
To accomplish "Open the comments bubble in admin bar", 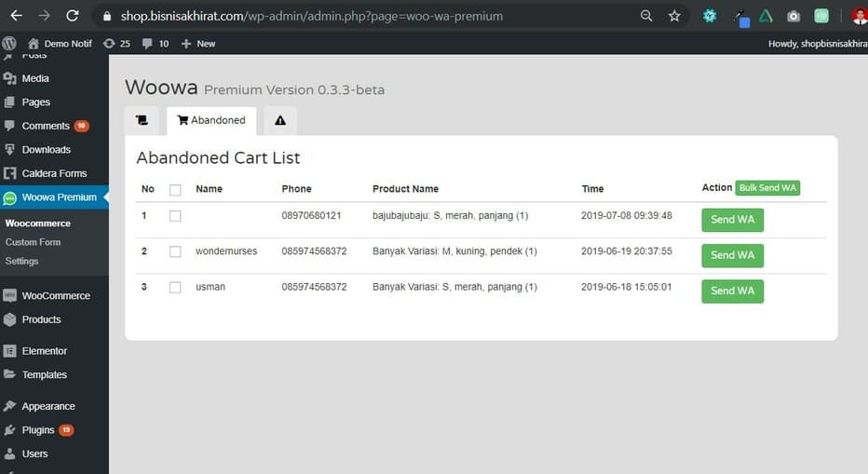I will click(155, 44).
